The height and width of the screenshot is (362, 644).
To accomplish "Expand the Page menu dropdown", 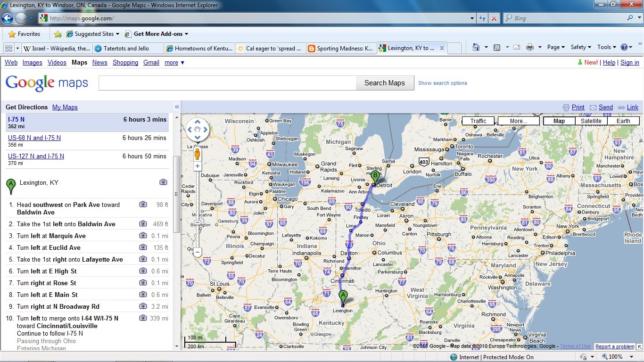I will pos(556,47).
